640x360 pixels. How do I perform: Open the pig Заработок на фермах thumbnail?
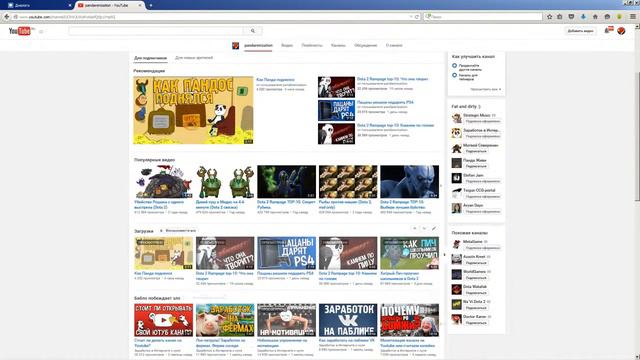click(225, 320)
